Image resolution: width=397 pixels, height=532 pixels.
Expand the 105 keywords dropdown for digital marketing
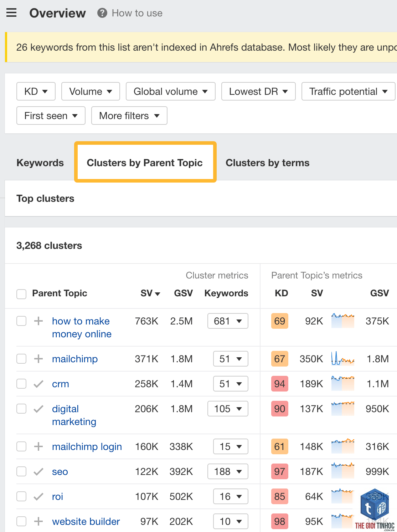pos(228,409)
